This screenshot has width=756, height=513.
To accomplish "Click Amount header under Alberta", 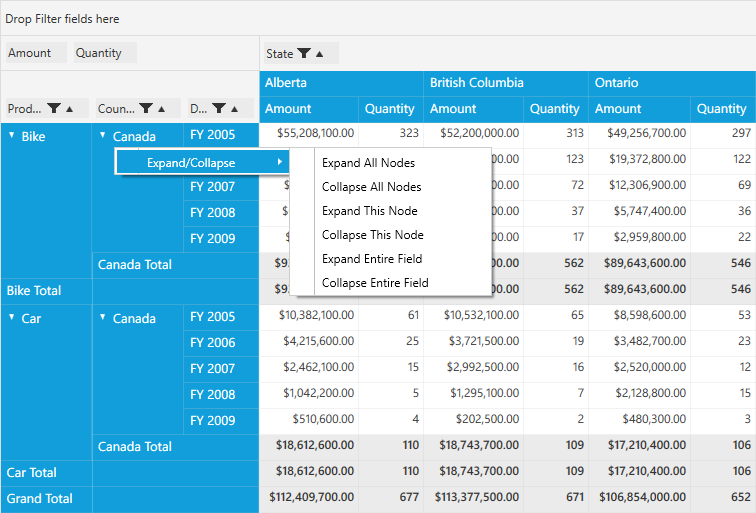I will (x=309, y=109).
